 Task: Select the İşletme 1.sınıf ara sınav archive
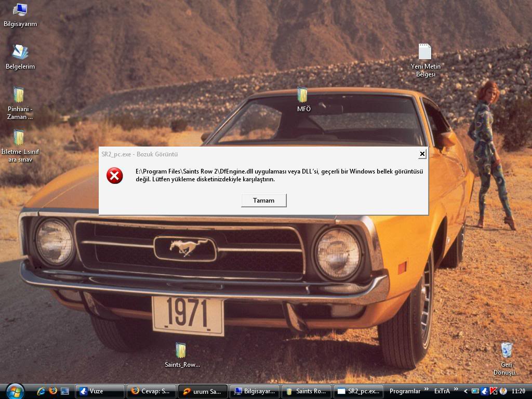(x=19, y=138)
